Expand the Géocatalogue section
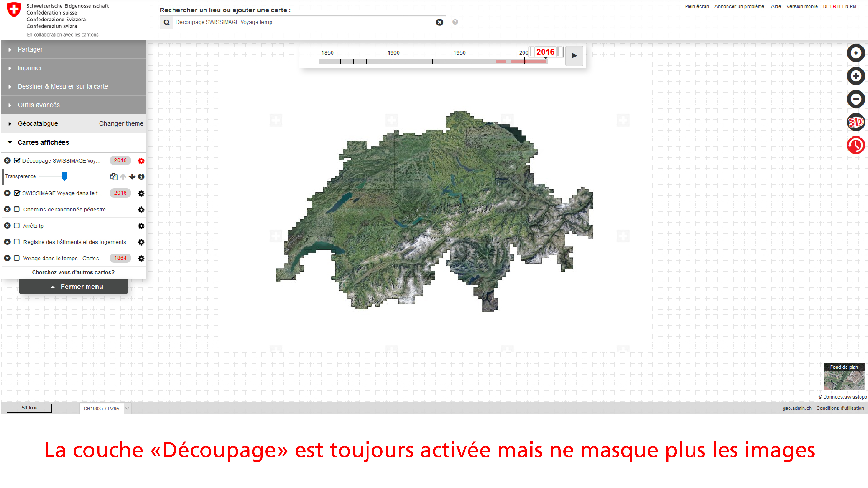Viewport: 868px width, 488px height. (x=38, y=124)
